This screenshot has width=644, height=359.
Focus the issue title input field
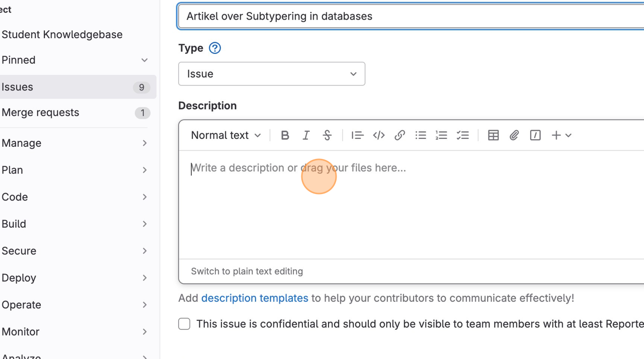(x=411, y=16)
